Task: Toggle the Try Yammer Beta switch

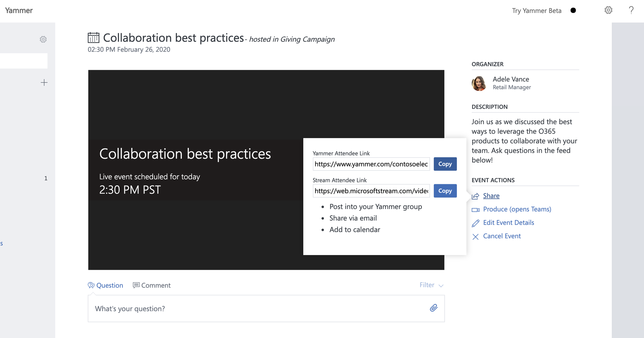Action: (573, 10)
